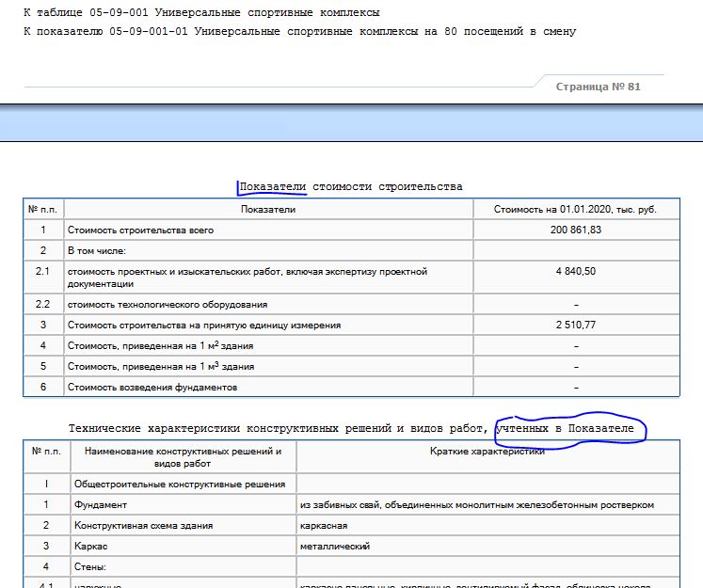Click the 'каркасная' cell
Image resolution: width=703 pixels, height=588 pixels.
tap(487, 525)
